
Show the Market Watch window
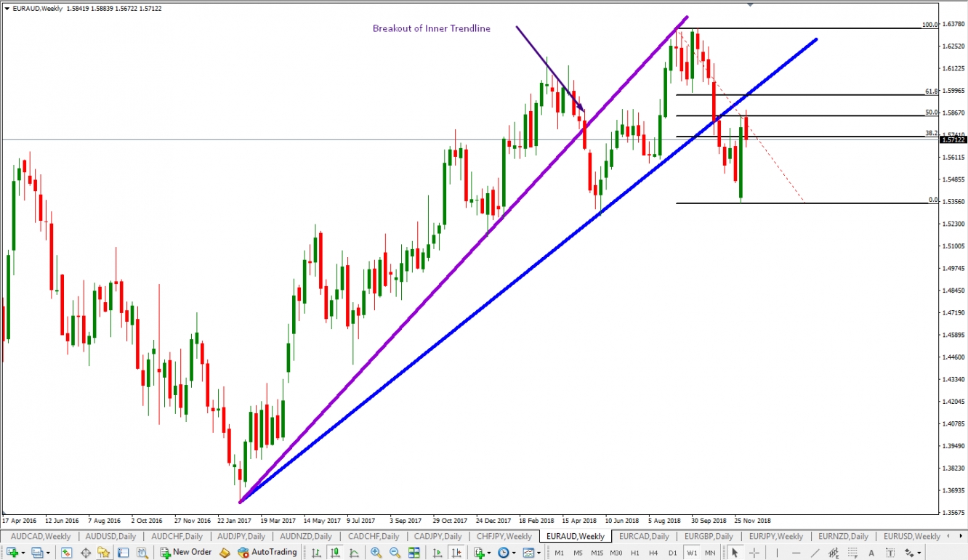(x=66, y=553)
